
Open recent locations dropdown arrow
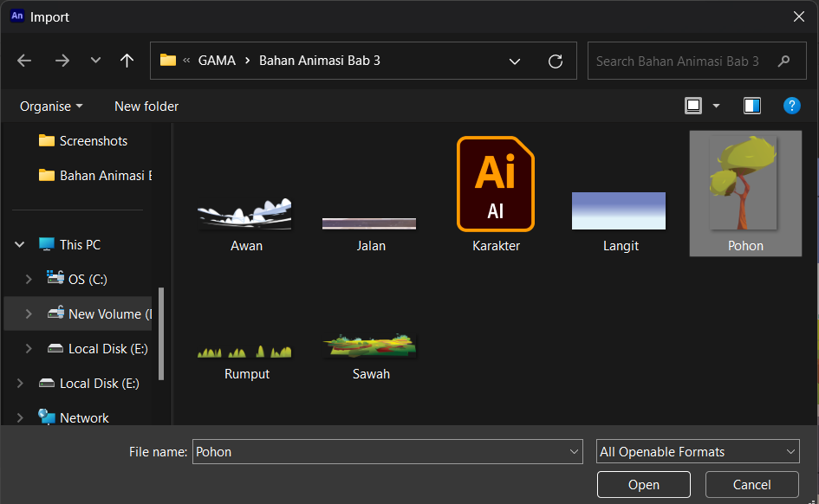(95, 61)
